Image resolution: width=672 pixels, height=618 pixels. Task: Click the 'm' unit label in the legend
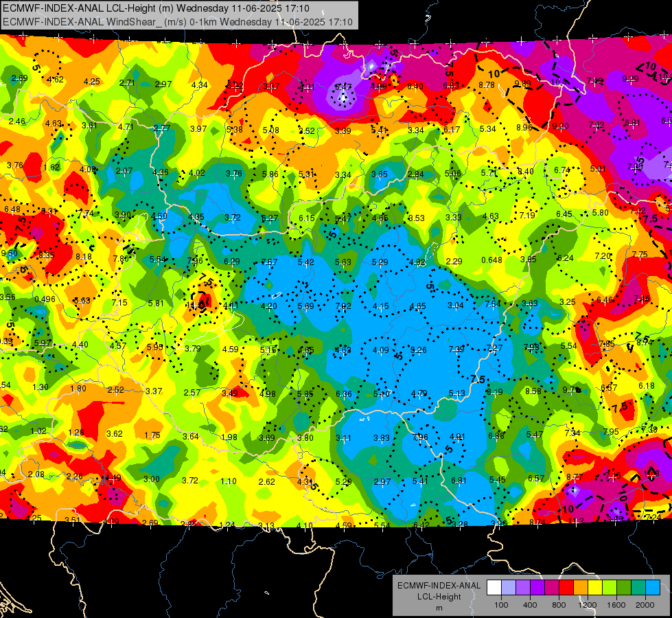click(x=439, y=608)
